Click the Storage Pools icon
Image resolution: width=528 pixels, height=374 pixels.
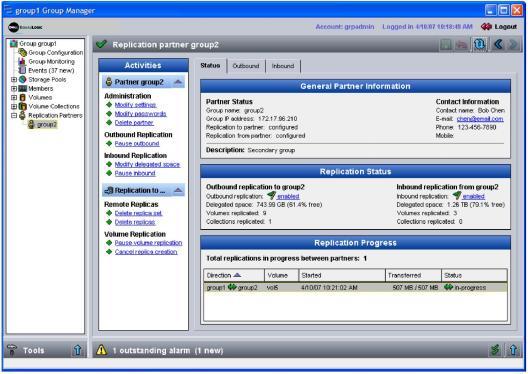(x=23, y=79)
